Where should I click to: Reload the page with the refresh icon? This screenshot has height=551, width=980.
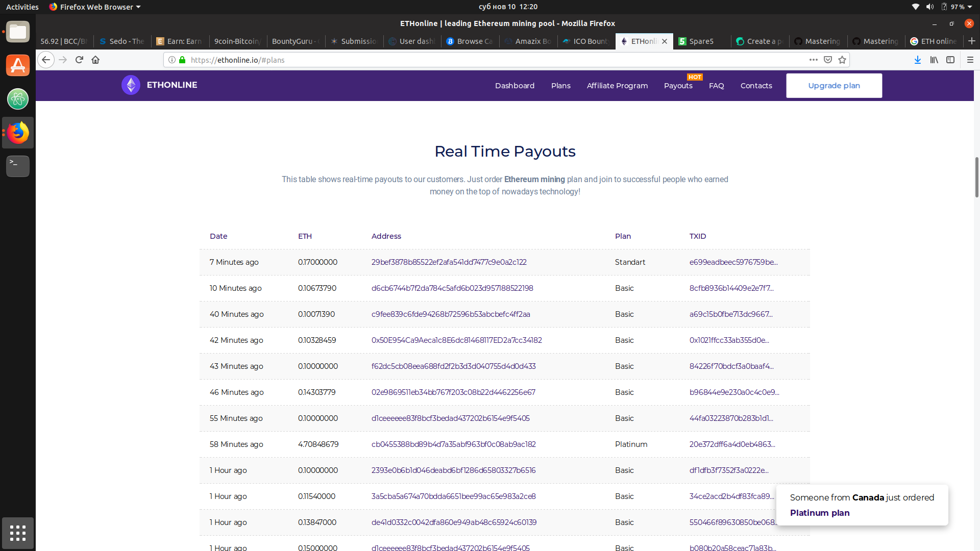point(79,60)
